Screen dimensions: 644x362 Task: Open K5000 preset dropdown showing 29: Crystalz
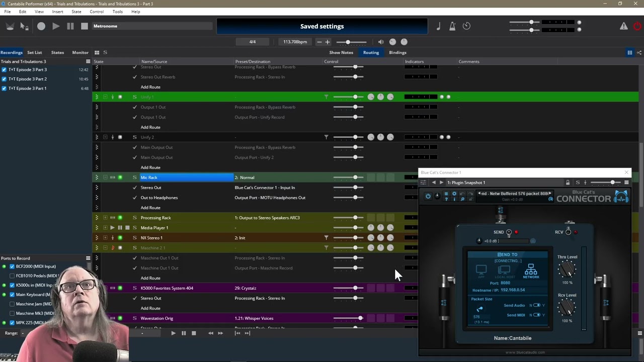(x=278, y=288)
